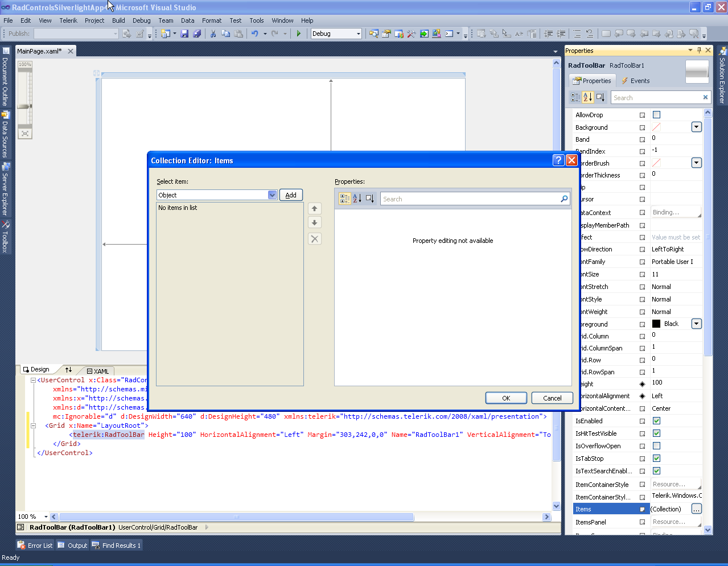
Task: Open the Telerik menu
Action: tap(68, 20)
